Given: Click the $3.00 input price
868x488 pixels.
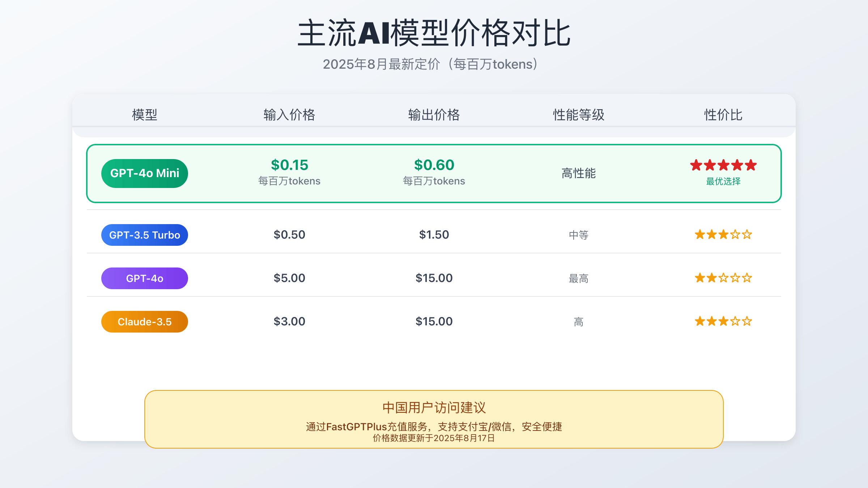Looking at the screenshot, I should (289, 322).
